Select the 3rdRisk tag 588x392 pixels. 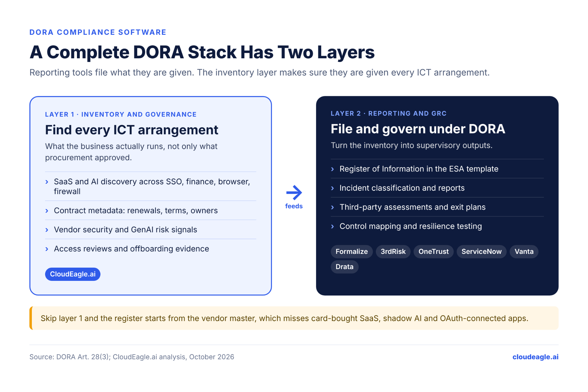pos(393,252)
